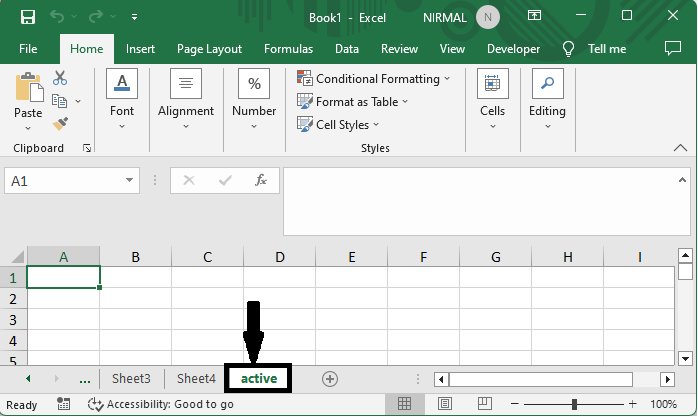Screen dimensions: 698x417
Task: Click the zoom slider handle
Action: [x=574, y=405]
